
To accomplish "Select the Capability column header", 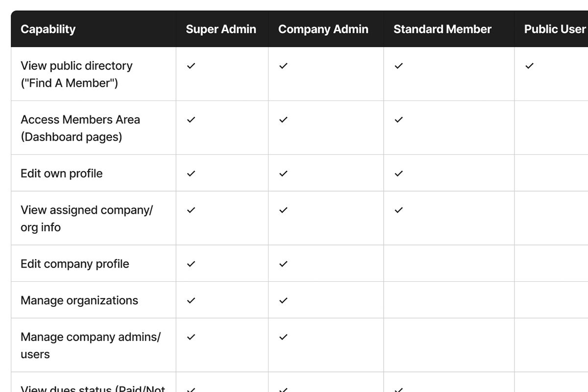I will tap(48, 29).
